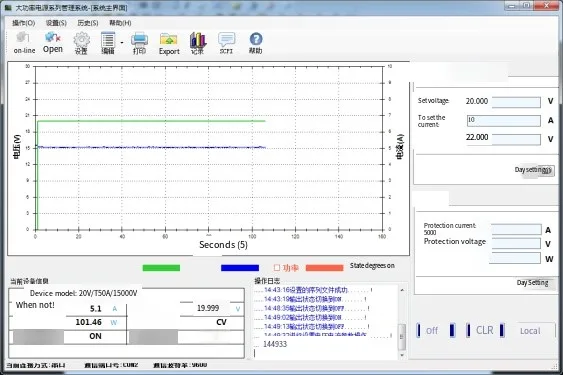Open settings with the gear icon

[x=82, y=39]
